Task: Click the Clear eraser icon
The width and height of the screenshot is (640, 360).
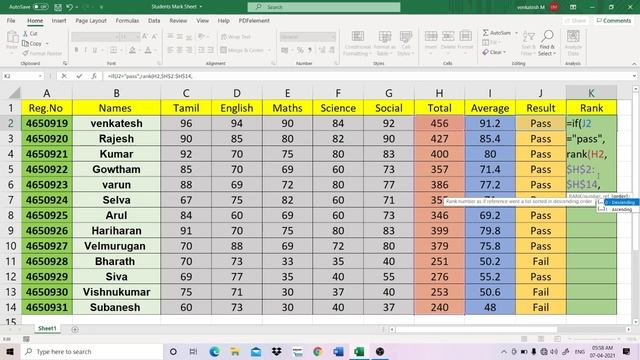Action: coord(485,52)
